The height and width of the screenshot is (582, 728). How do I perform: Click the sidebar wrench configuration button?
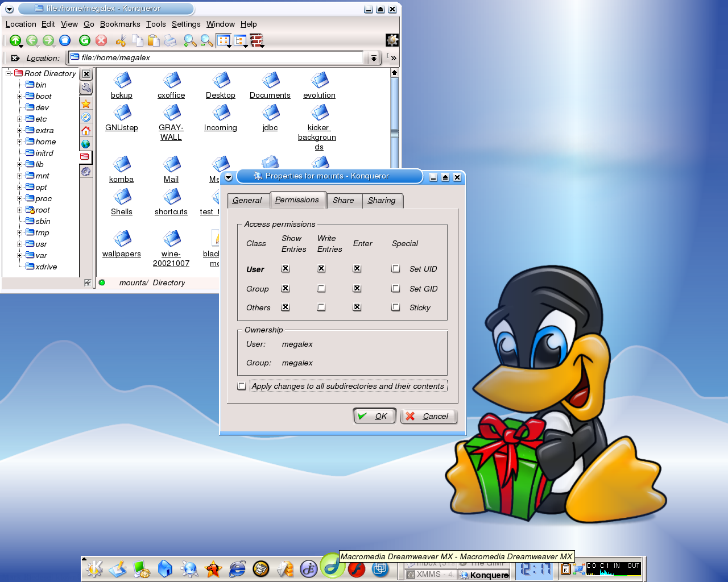(86, 88)
